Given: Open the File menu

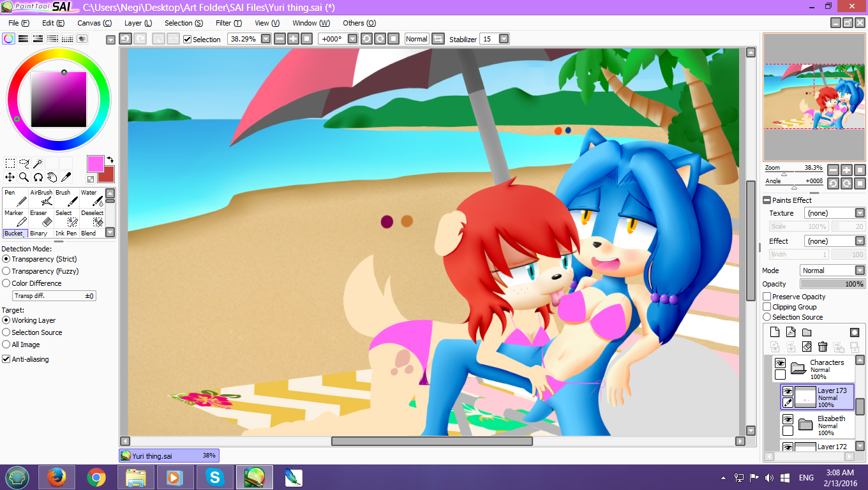Looking at the screenshot, I should point(19,23).
